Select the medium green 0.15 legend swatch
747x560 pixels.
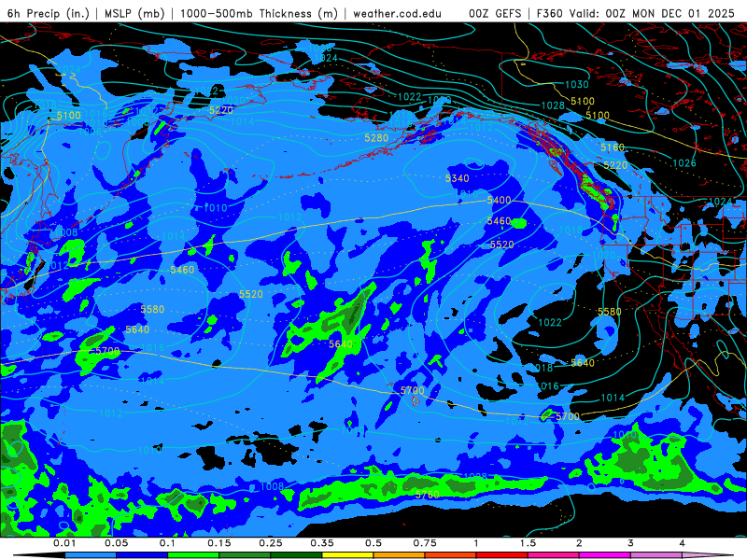coord(245,555)
